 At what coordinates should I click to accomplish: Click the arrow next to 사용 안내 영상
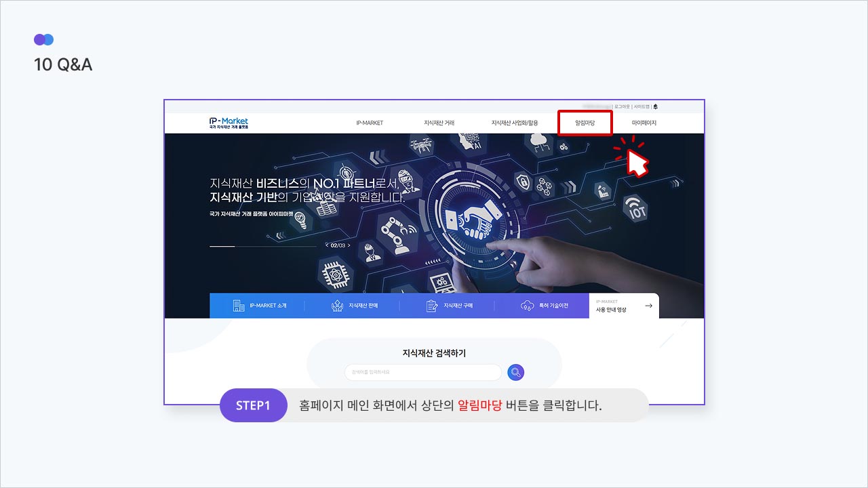(648, 306)
